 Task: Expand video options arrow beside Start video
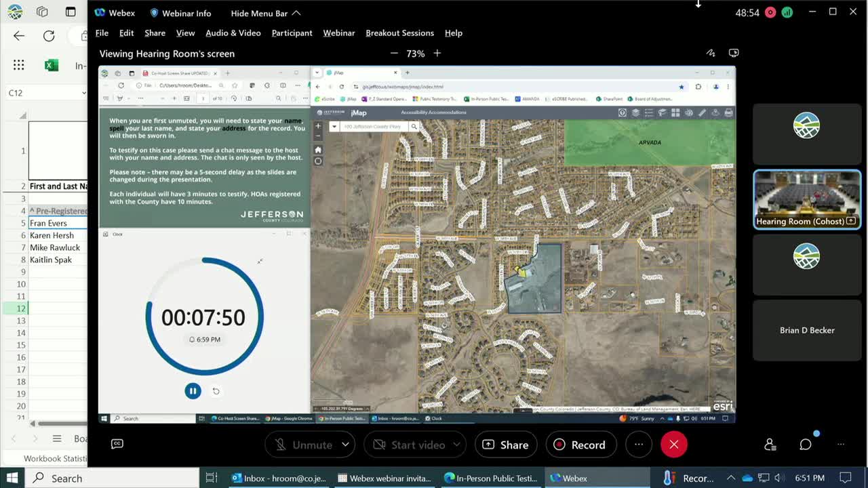(457, 445)
